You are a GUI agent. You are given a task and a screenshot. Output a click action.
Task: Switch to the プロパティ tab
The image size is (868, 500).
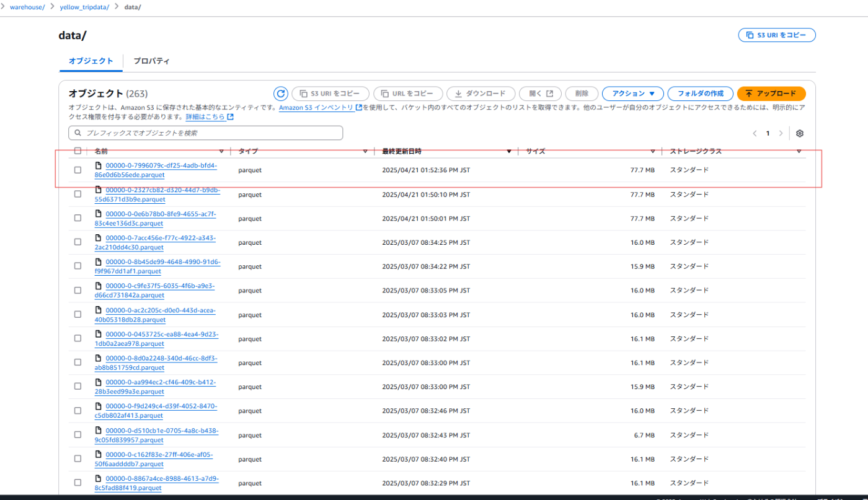(151, 61)
